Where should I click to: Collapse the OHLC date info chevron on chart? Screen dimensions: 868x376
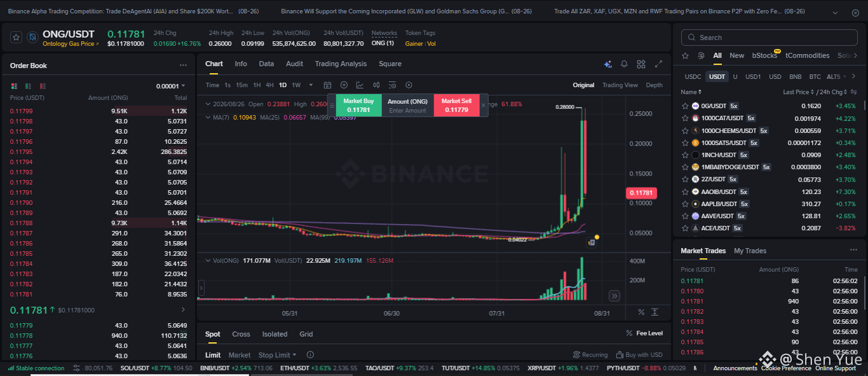pos(208,104)
